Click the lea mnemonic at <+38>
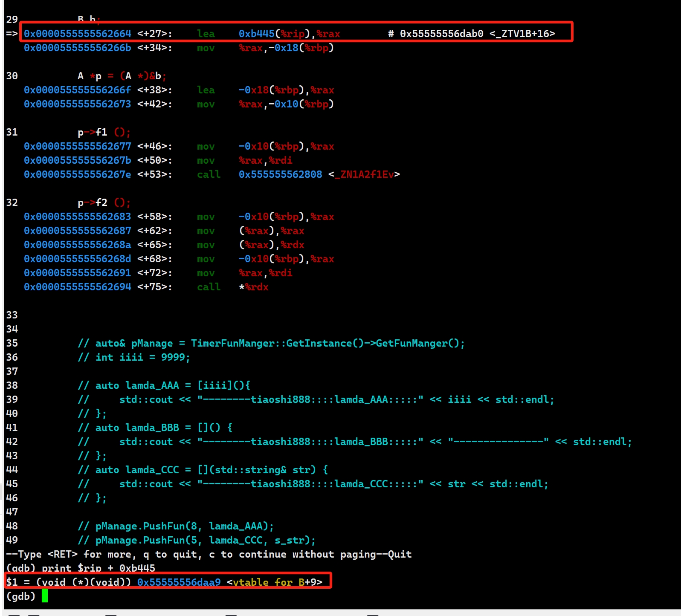Viewport: 681px width, 616px height. 206,90
